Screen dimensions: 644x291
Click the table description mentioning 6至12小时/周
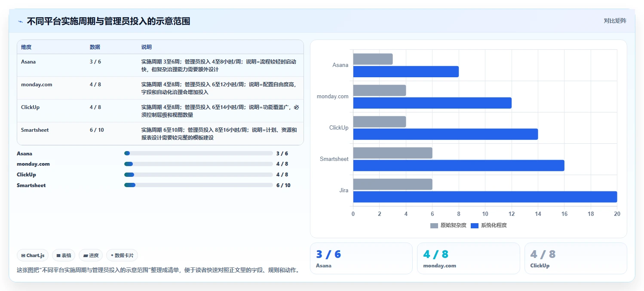219,88
